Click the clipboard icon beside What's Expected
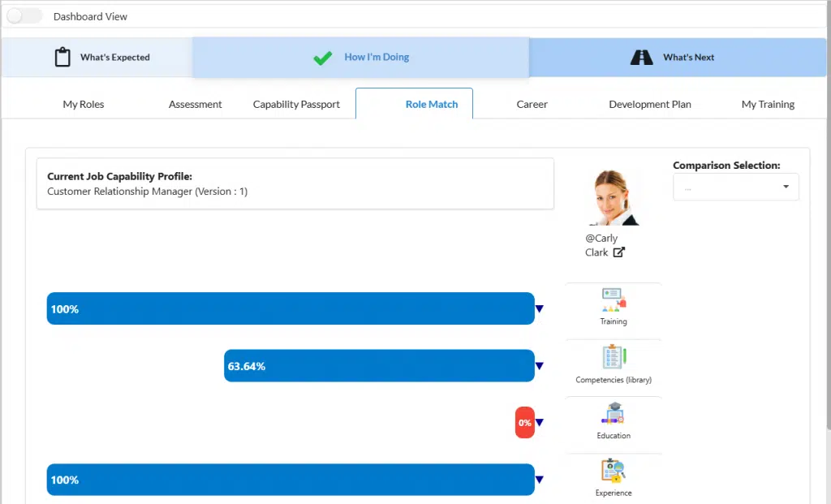The height and width of the screenshot is (504, 831). point(62,57)
